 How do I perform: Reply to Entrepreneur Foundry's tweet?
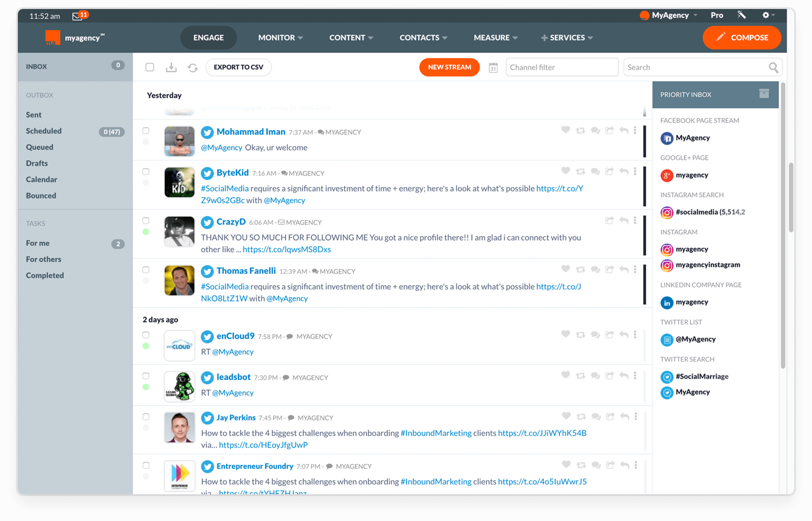[x=625, y=465]
